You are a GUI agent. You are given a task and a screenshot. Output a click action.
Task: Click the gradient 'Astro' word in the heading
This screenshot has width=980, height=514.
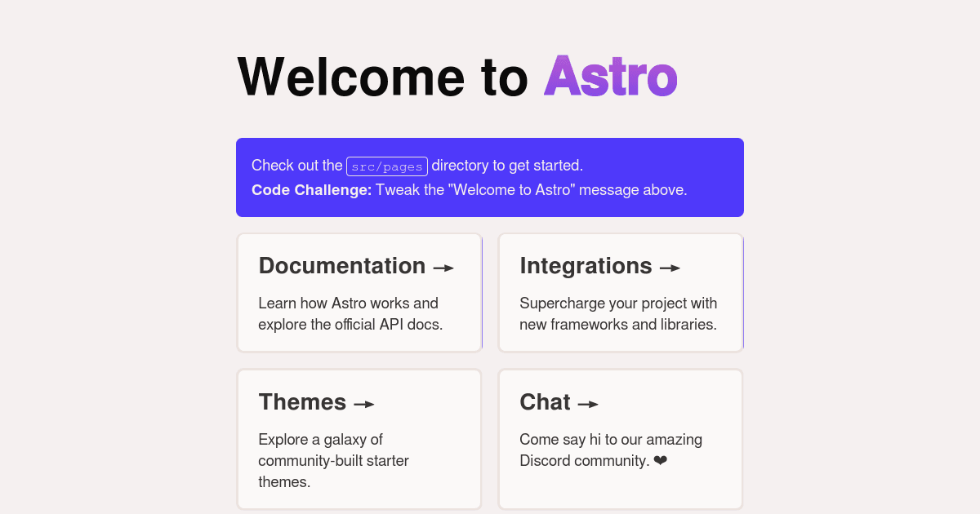(611, 78)
